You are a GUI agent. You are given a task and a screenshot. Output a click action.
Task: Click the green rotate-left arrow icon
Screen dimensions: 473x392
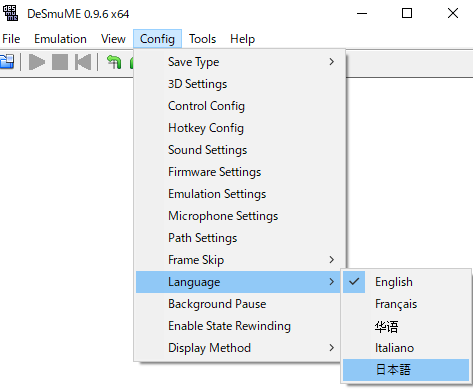coord(114,62)
